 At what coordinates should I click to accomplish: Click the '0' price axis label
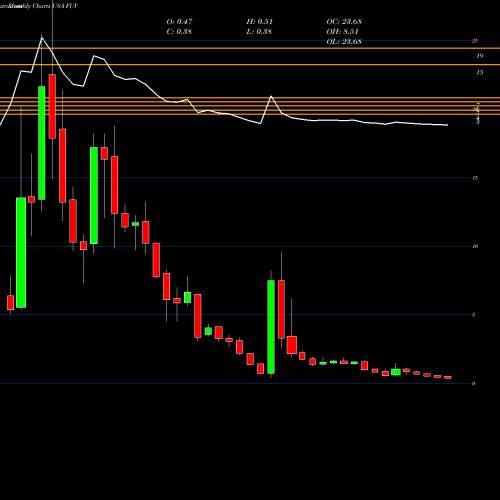(474, 384)
